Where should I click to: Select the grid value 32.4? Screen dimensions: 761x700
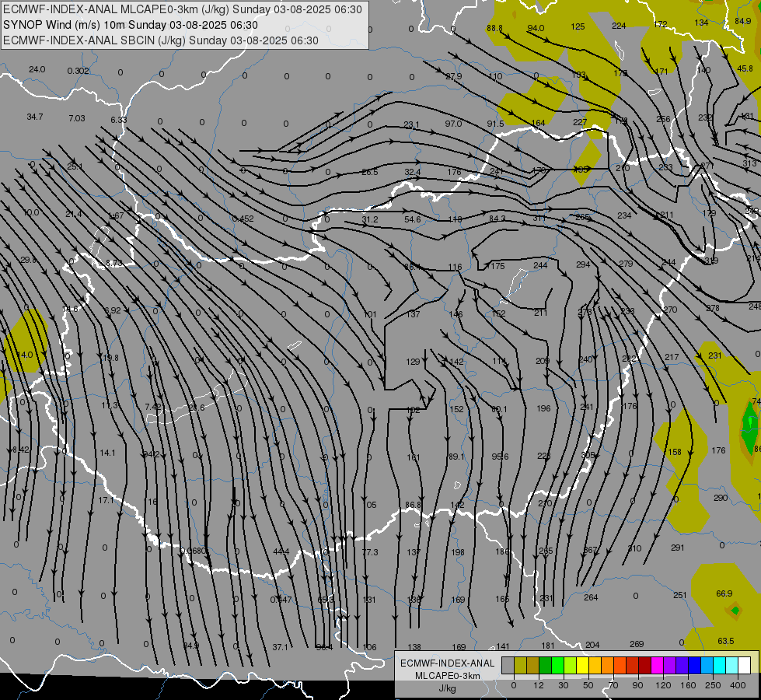pos(412,172)
